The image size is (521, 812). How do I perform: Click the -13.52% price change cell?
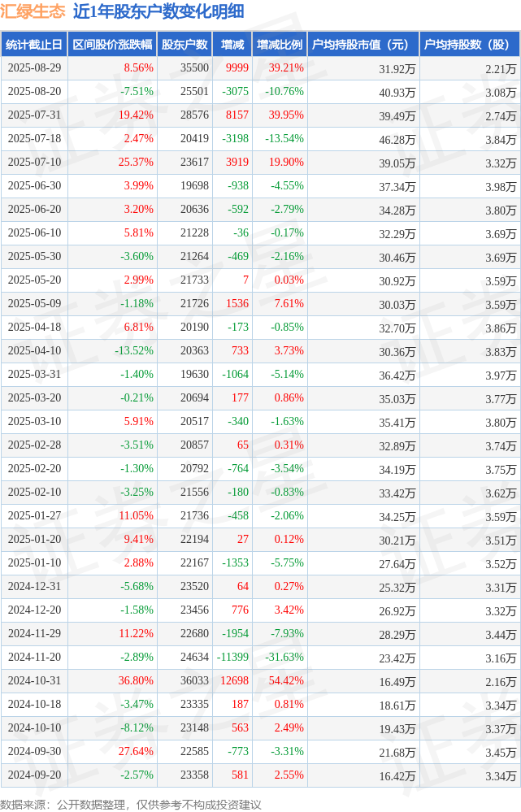click(134, 350)
